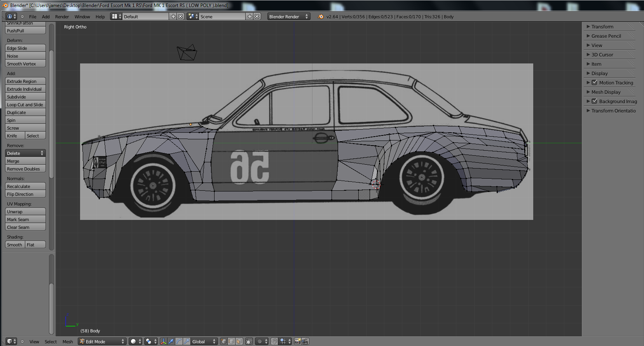Enable the translate manipulator arrow
Viewport: 644px width, 346px height.
[171, 341]
